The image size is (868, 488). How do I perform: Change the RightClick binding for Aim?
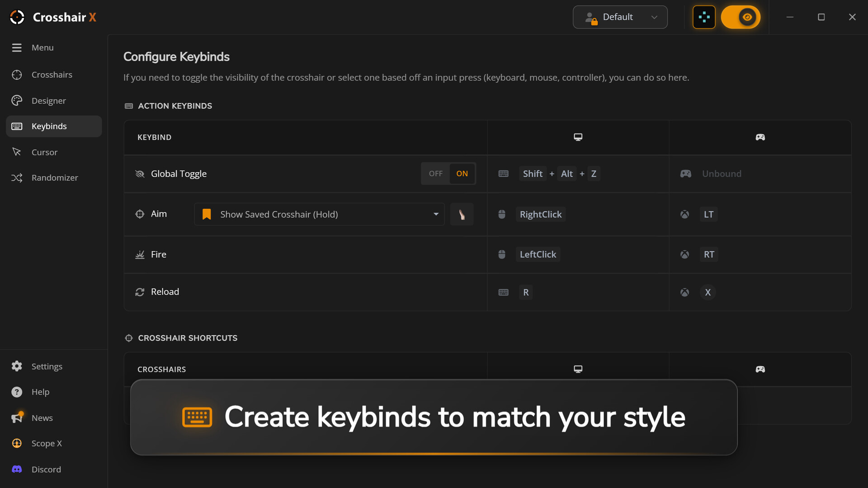point(541,214)
